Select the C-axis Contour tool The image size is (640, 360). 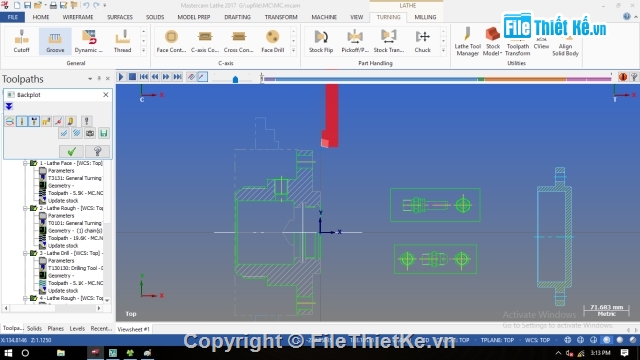205,41
